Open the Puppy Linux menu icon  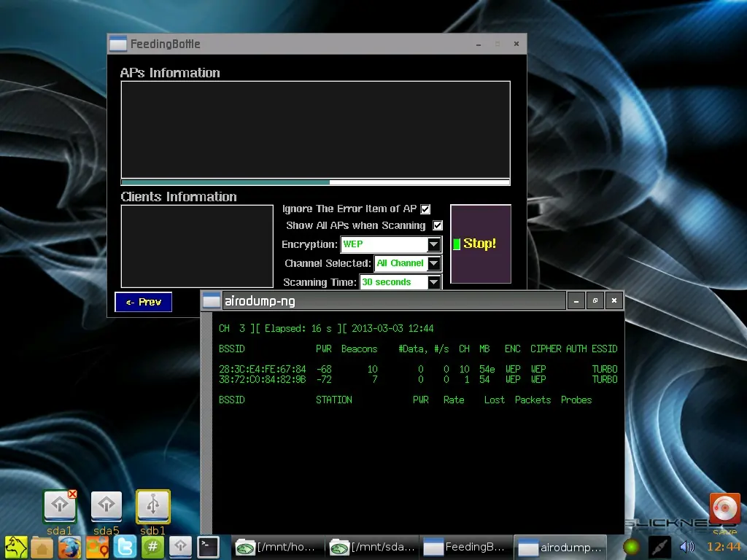(16, 547)
